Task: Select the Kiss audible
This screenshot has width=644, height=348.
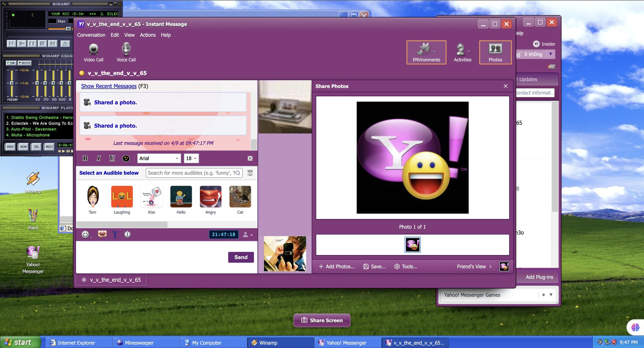Action: click(151, 196)
